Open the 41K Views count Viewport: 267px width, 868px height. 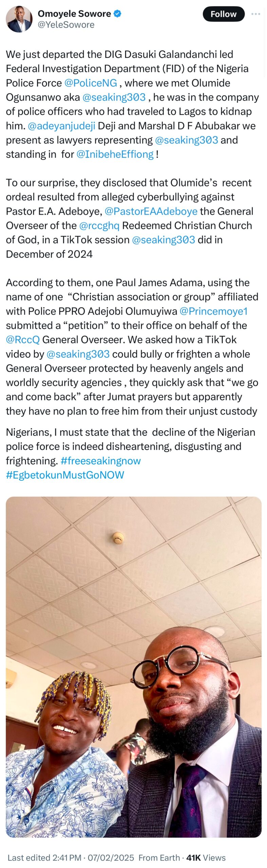(206, 857)
